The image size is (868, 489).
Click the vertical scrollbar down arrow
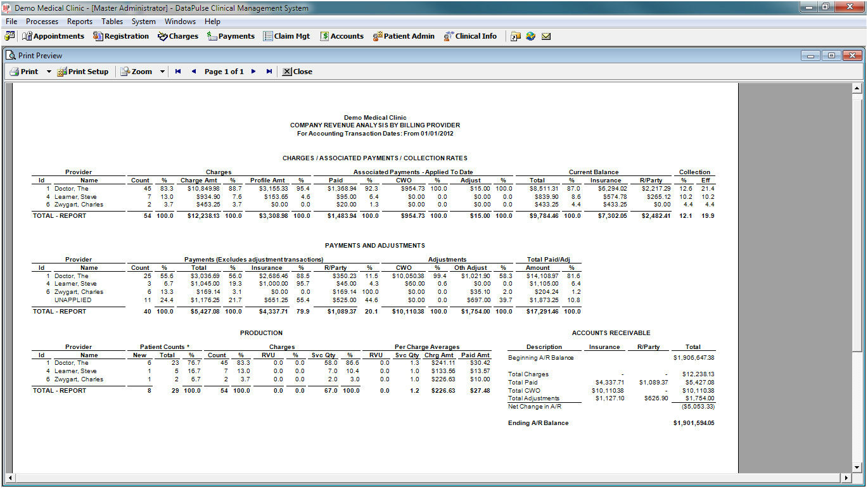(x=858, y=467)
